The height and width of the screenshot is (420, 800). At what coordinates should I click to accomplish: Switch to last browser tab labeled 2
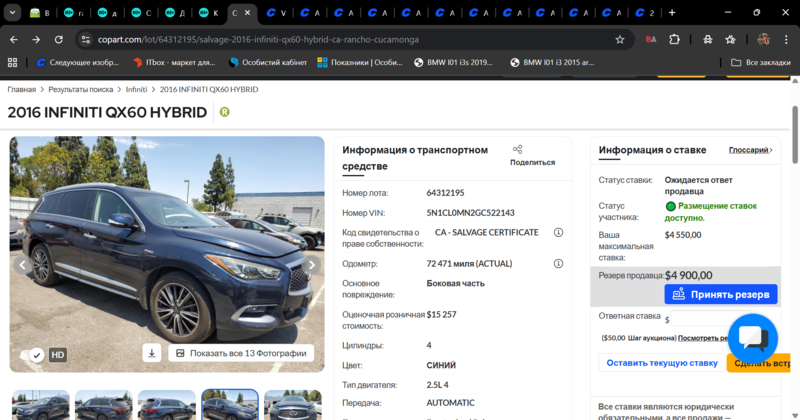tap(645, 13)
